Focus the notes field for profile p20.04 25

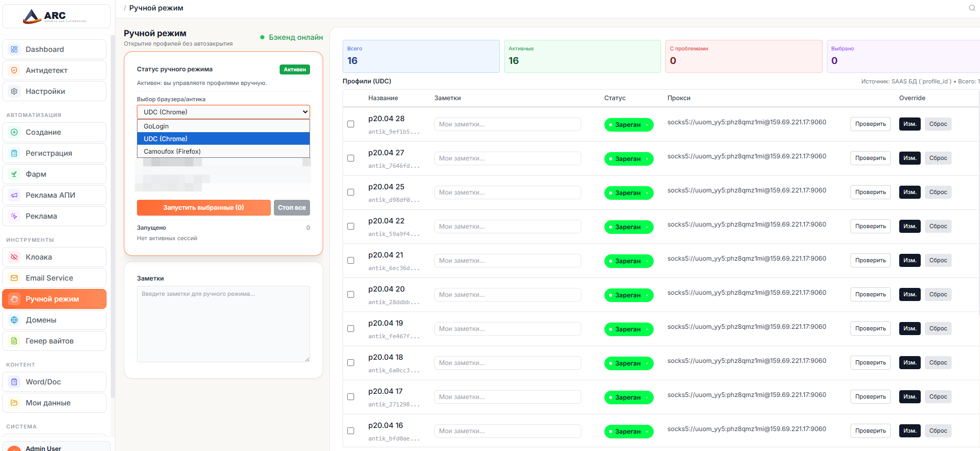pos(507,192)
